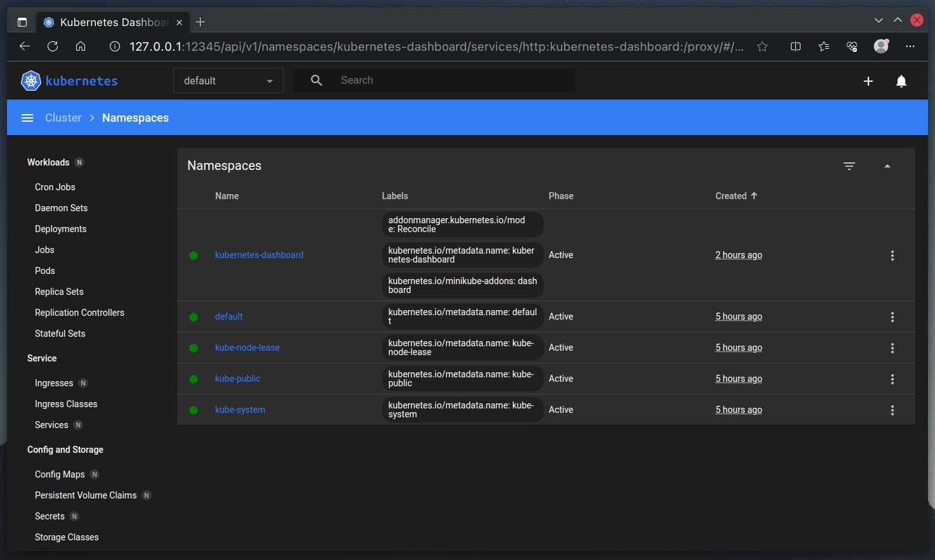
Task: Toggle the hamburger sidebar menu
Action: [27, 118]
